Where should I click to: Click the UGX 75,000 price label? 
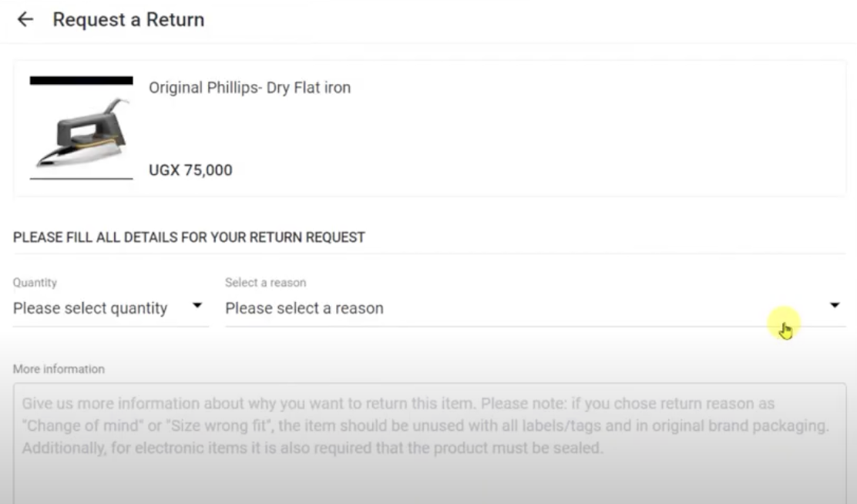tap(190, 170)
